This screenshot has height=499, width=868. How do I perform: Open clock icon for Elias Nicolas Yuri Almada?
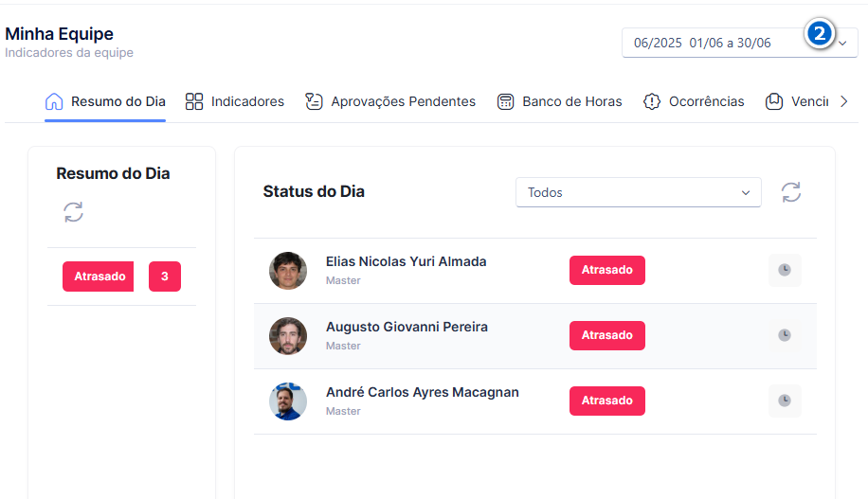(785, 270)
